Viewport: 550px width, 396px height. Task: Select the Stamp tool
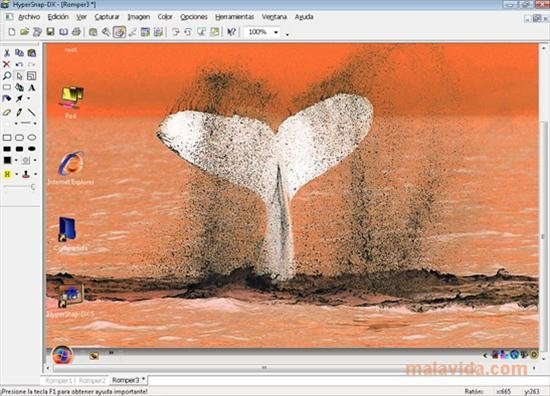coord(26,174)
